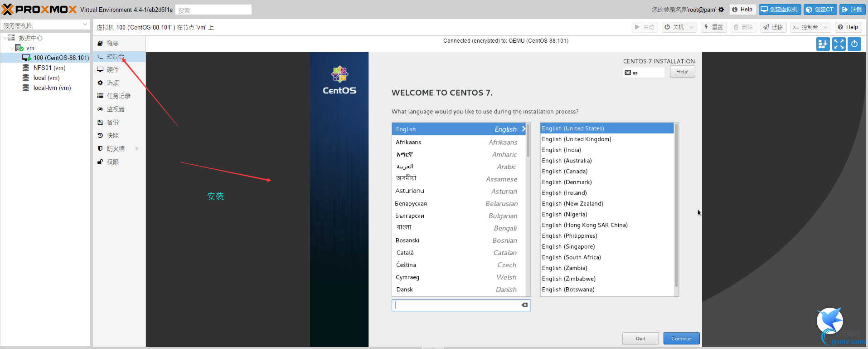Screen dimensions: 868x349
Task: Select English (Hong Kong SAR China) locale
Action: (607, 225)
